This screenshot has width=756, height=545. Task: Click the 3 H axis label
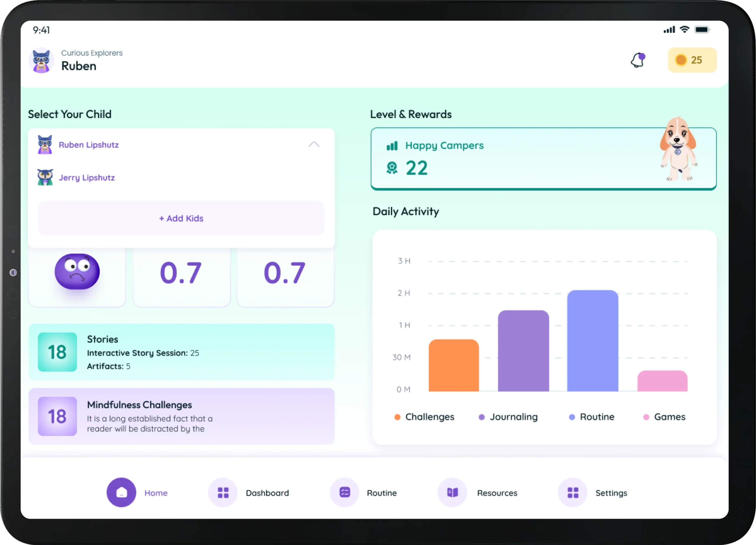coord(404,261)
